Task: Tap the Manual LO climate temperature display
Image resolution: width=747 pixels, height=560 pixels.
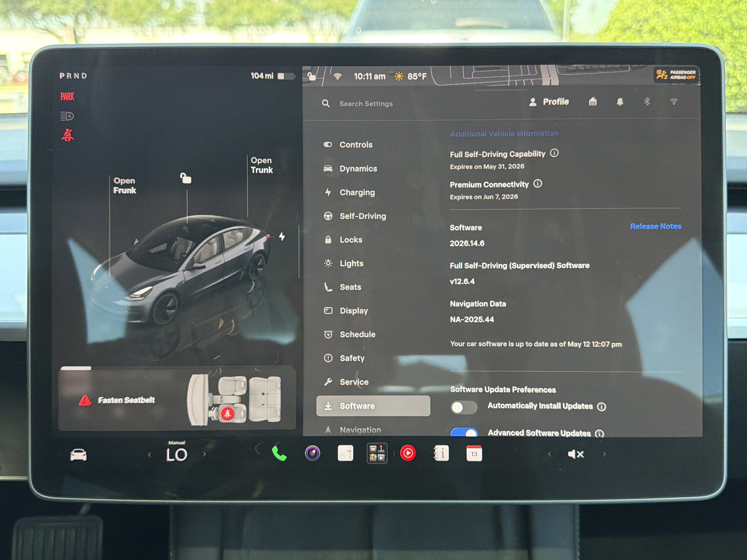Action: point(177,452)
